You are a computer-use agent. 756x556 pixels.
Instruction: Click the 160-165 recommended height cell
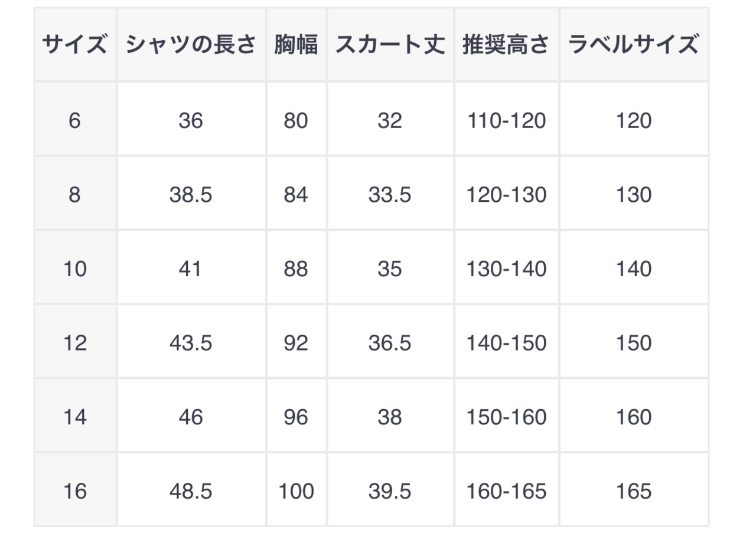(x=507, y=490)
